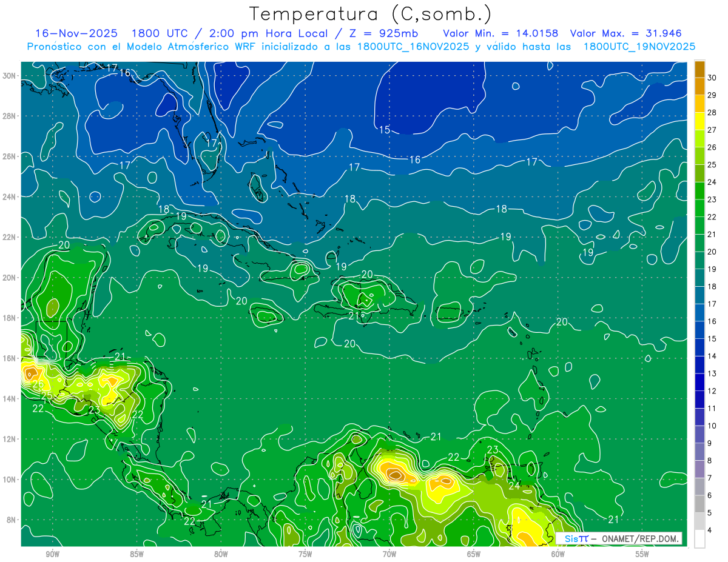Image resolution: width=728 pixels, height=562 pixels.
Task: Select the 90W longitude axis label
Action: click(52, 554)
